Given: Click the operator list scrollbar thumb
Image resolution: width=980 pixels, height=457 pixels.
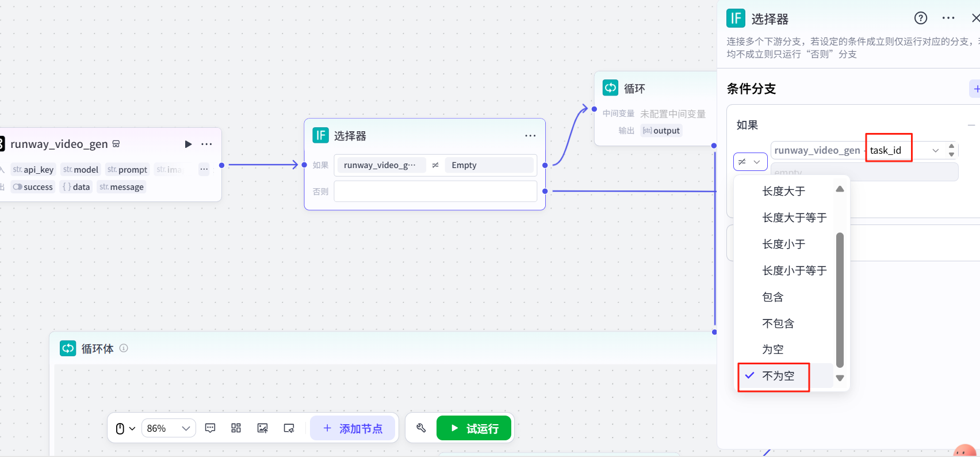Looking at the screenshot, I should (x=840, y=300).
